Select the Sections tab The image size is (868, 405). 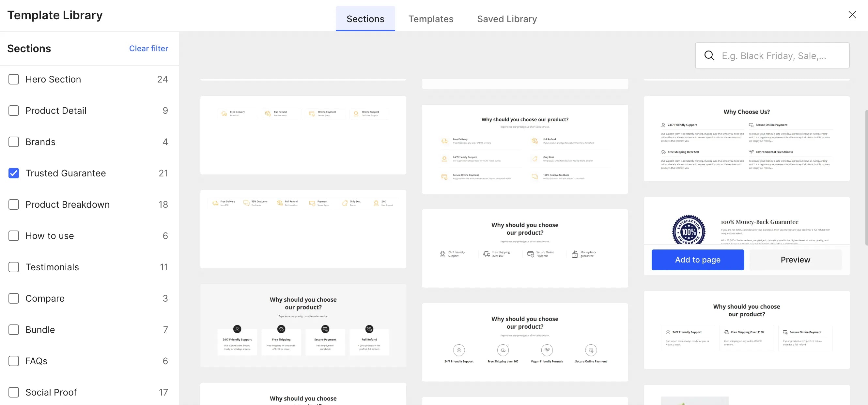pos(365,19)
